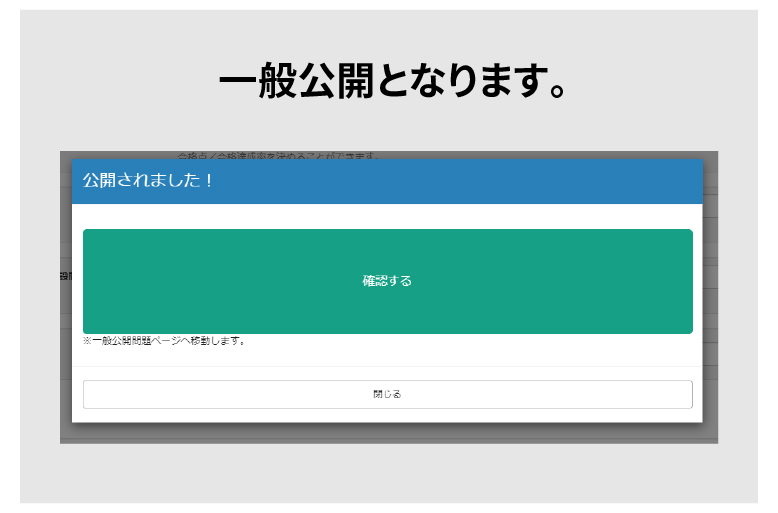Image resolution: width=778 pixels, height=513 pixels.
Task: Click the green 確認する button
Action: tap(387, 281)
